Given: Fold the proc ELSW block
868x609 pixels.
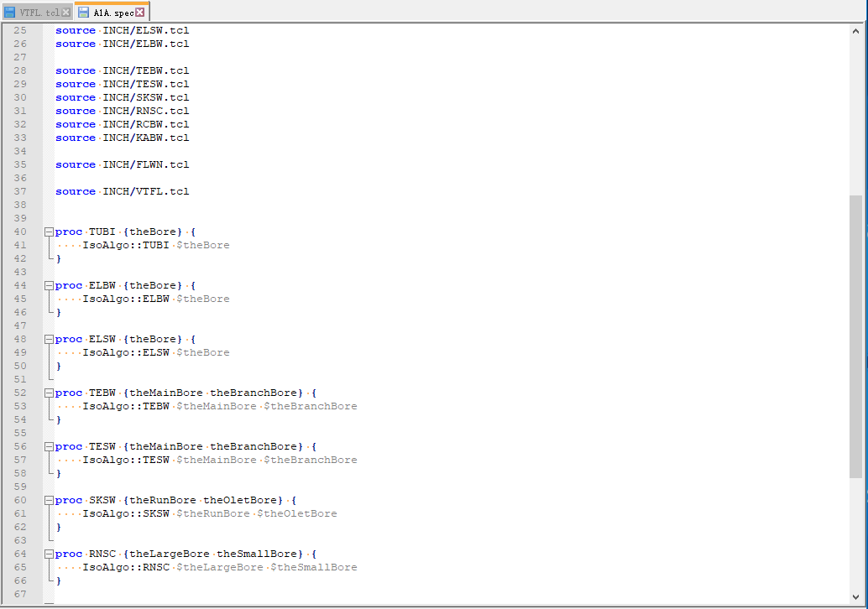Looking at the screenshot, I should (x=49, y=340).
